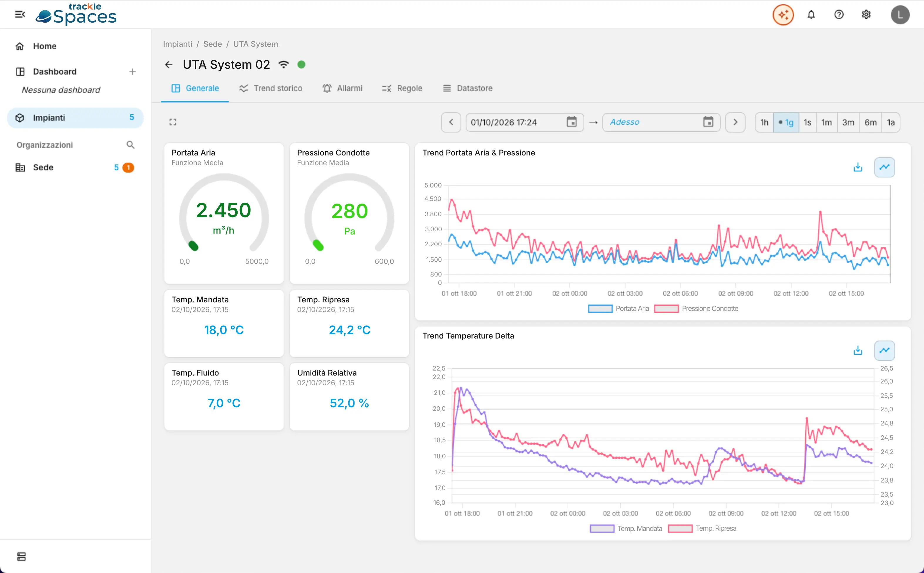Toggle fullscreen view icon
The height and width of the screenshot is (573, 924).
click(173, 122)
